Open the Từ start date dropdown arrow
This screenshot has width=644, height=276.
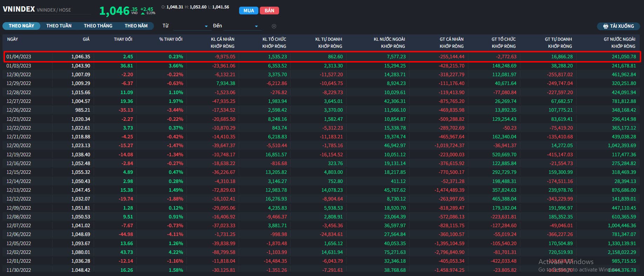click(x=206, y=26)
